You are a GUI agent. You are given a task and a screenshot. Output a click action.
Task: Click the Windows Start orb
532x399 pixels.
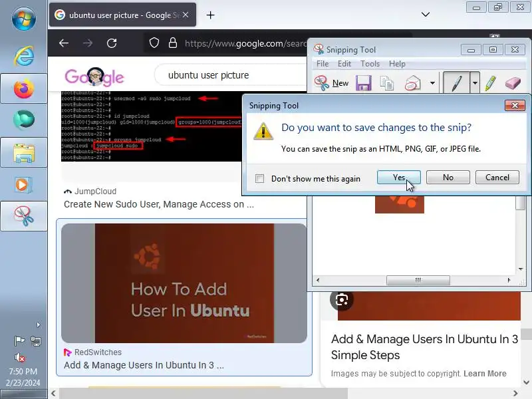[x=23, y=19]
